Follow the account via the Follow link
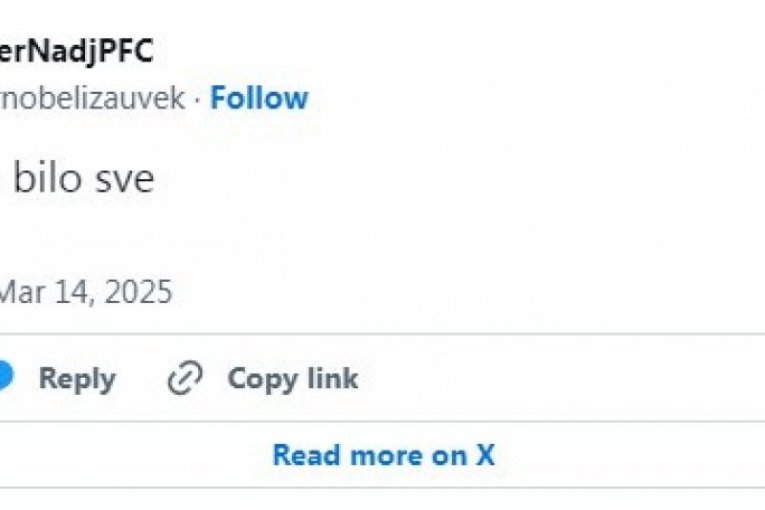765x510 pixels. pyautogui.click(x=259, y=98)
